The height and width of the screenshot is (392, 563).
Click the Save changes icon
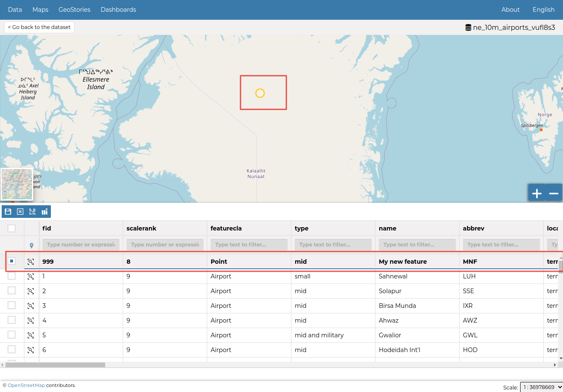click(8, 212)
